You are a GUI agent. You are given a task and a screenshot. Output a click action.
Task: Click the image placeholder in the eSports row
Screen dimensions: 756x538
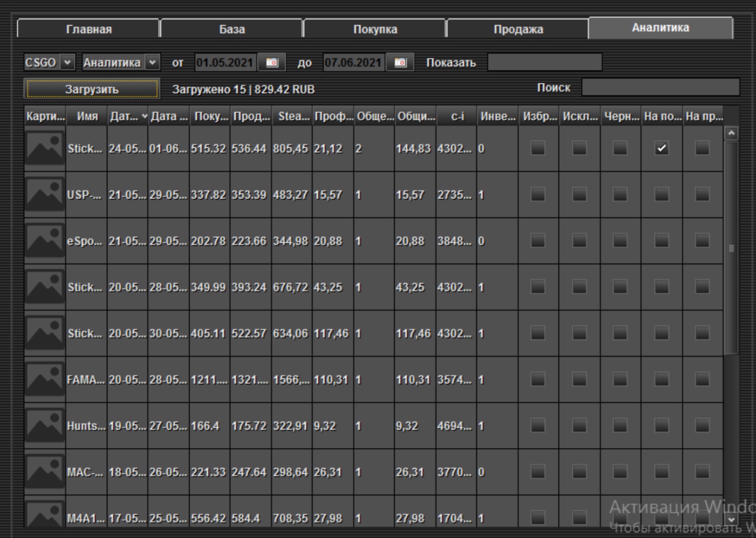[45, 241]
